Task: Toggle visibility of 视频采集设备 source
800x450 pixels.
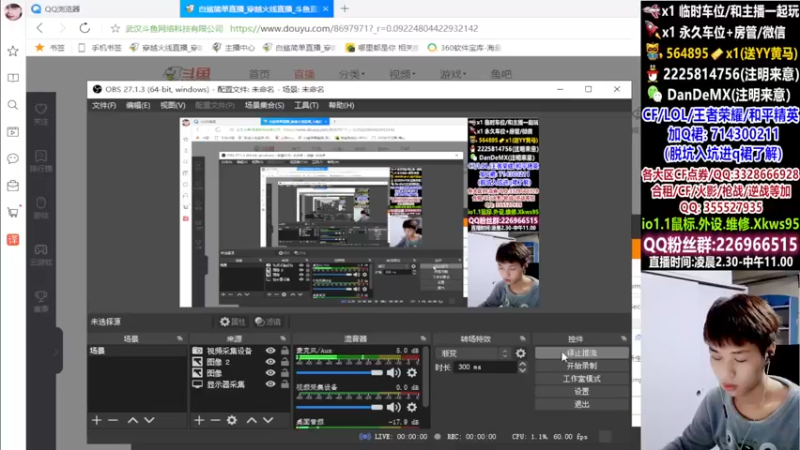Action: click(270, 351)
